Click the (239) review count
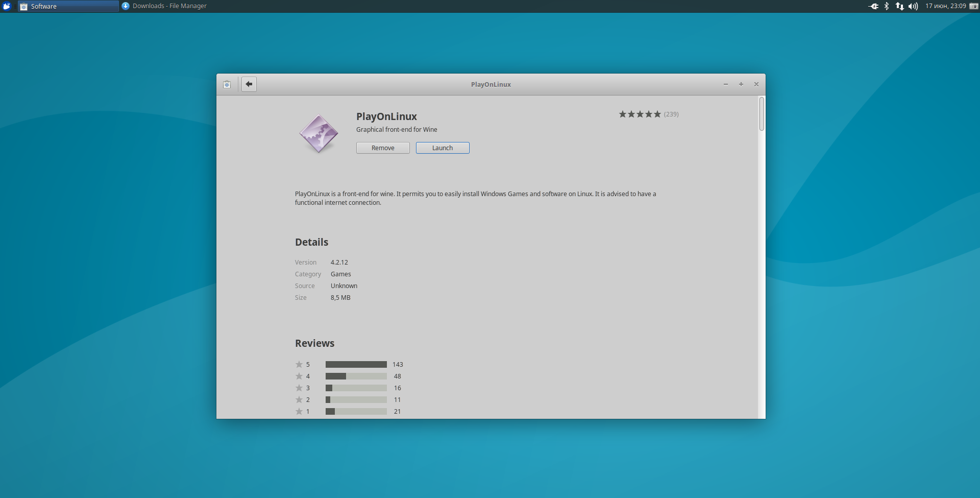This screenshot has height=498, width=980. tap(671, 114)
